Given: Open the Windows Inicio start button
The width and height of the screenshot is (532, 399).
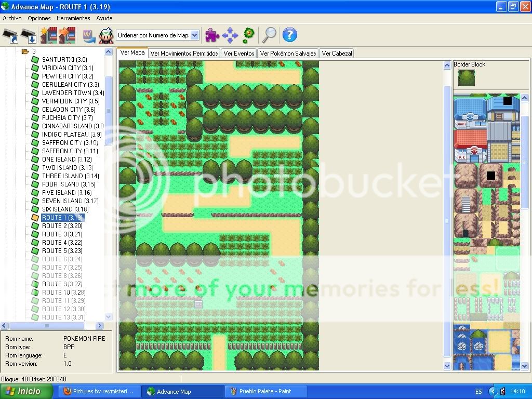Looking at the screenshot, I should pyautogui.click(x=26, y=391).
